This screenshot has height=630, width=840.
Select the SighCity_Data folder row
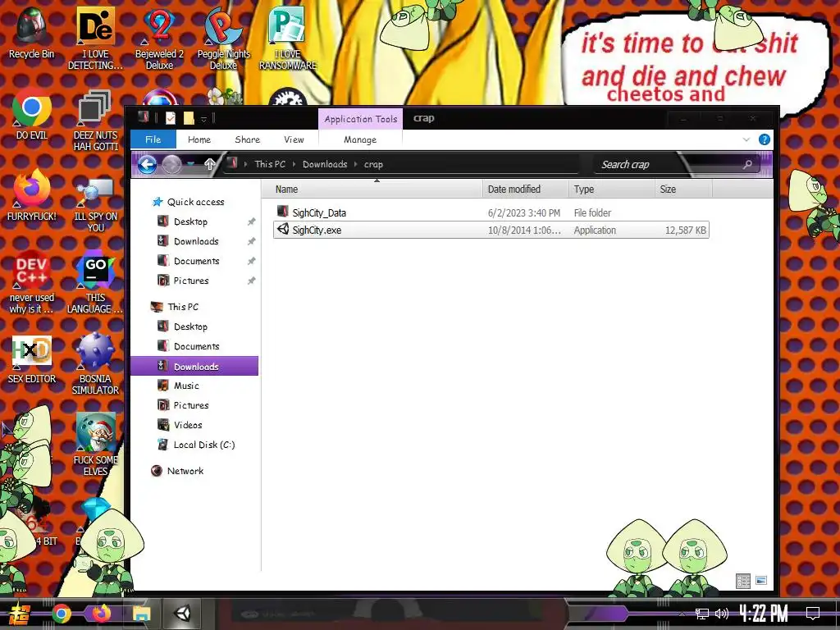(x=491, y=212)
